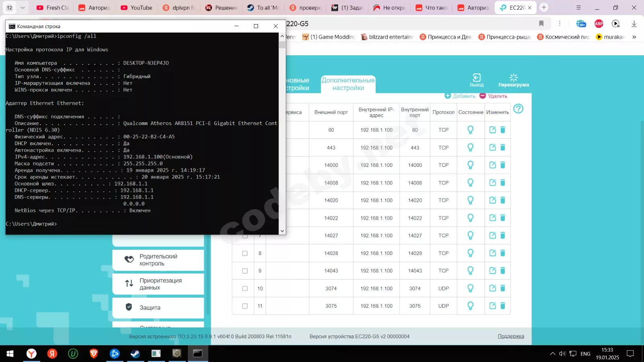Close the EC220 browser tab

(530, 8)
